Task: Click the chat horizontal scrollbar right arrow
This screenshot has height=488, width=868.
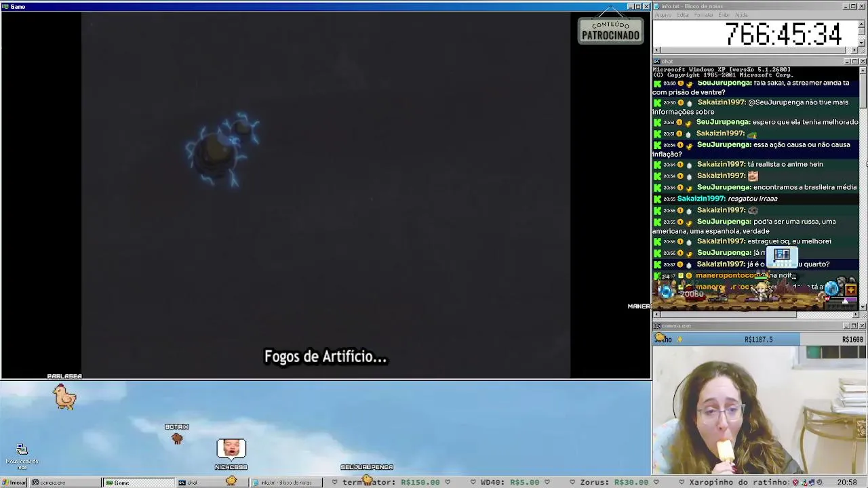Action: tap(855, 314)
